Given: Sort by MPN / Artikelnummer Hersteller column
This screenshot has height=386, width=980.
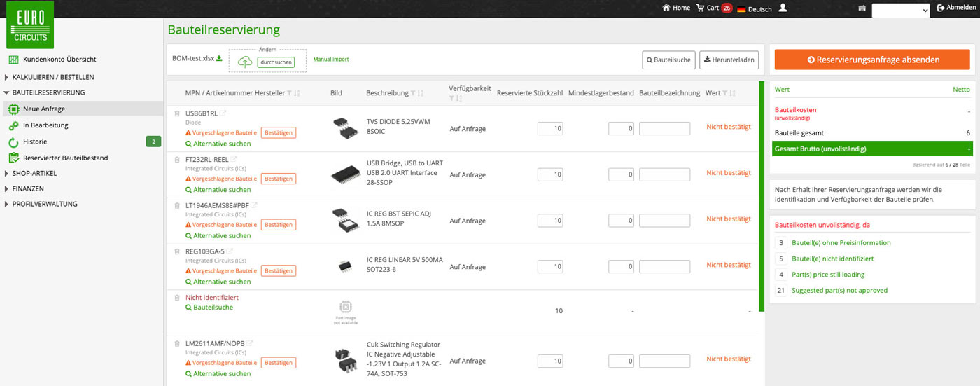Looking at the screenshot, I should pyautogui.click(x=297, y=93).
